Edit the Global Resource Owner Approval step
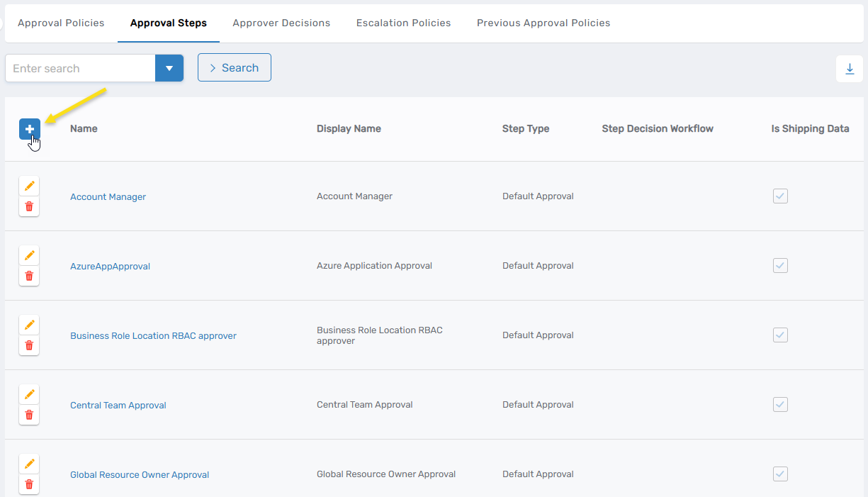 pos(29,464)
